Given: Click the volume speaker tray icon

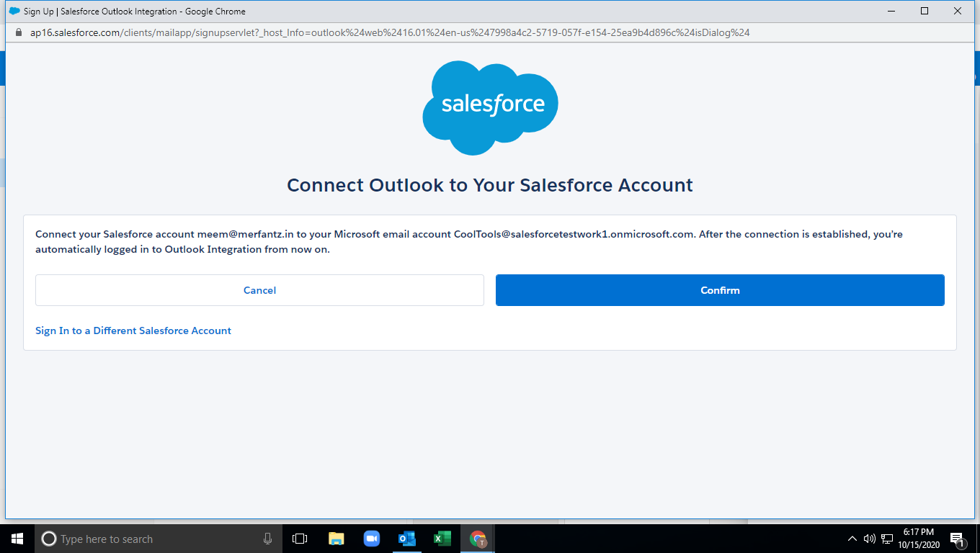Looking at the screenshot, I should [869, 539].
